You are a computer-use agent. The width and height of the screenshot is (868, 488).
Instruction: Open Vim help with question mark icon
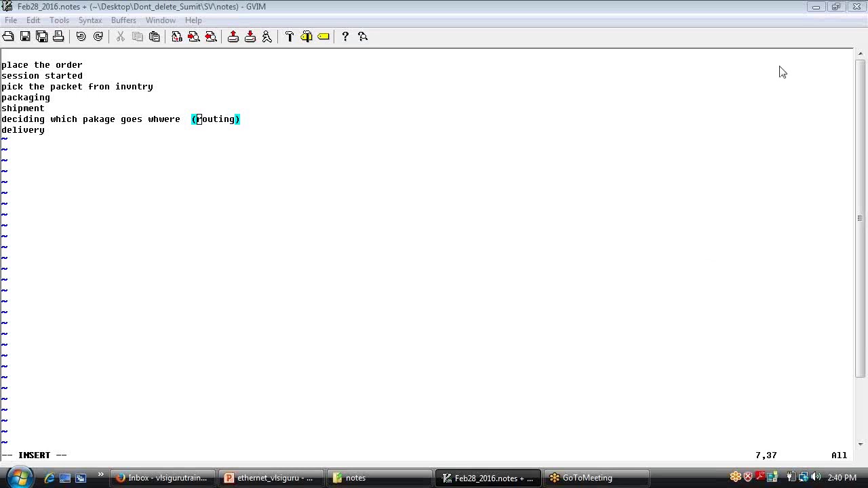click(x=345, y=37)
